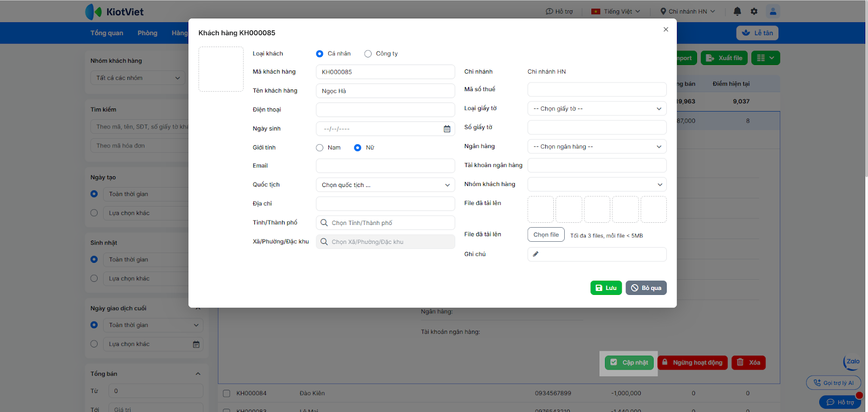868x412 pixels.
Task: Select Toàn thời gian under Ngày tạo
Action: point(94,194)
